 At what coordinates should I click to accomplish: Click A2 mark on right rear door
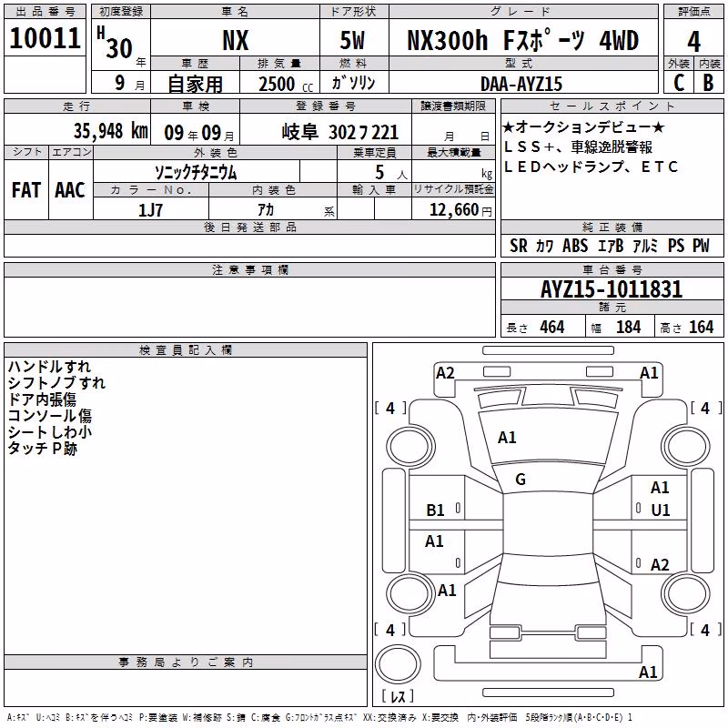(660, 564)
